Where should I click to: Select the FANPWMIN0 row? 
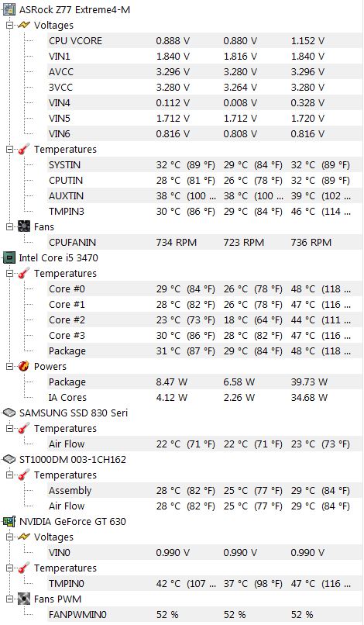(204, 615)
